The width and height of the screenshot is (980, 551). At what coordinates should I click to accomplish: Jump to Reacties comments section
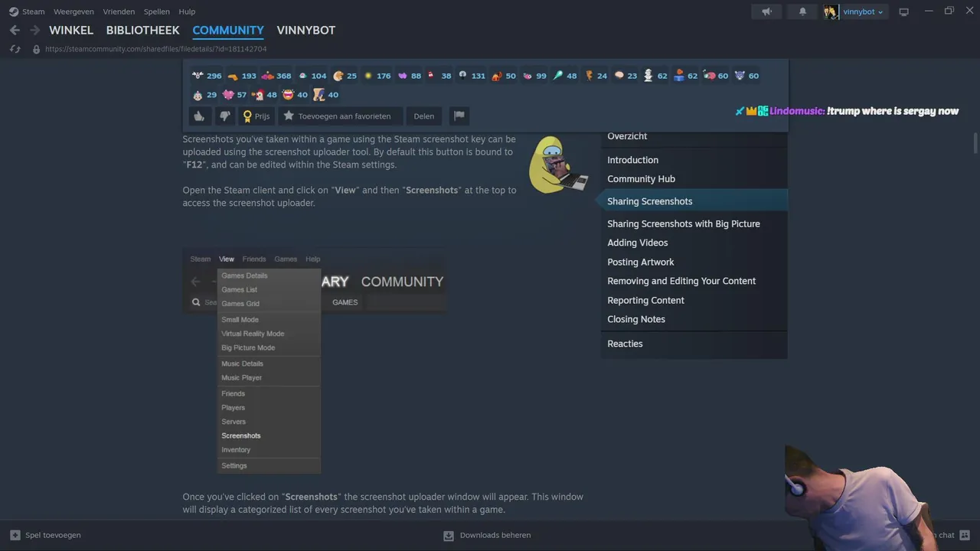[625, 344]
